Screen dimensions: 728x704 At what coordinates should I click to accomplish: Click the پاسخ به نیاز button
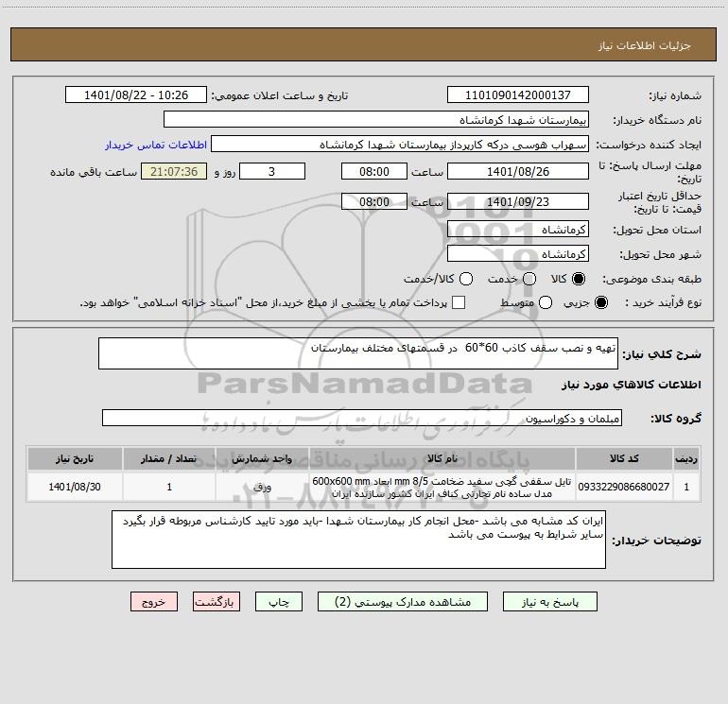[549, 602]
